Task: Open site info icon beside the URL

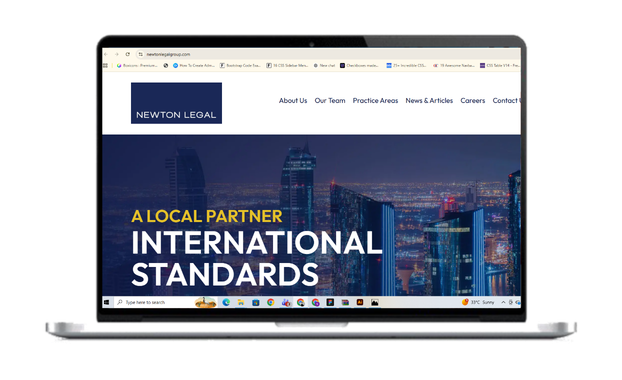Action: coord(140,54)
